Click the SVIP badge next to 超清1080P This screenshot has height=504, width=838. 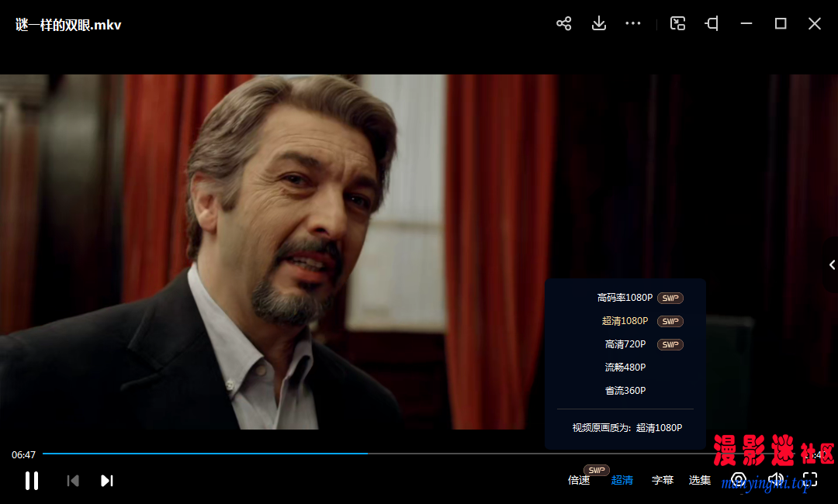pos(670,322)
